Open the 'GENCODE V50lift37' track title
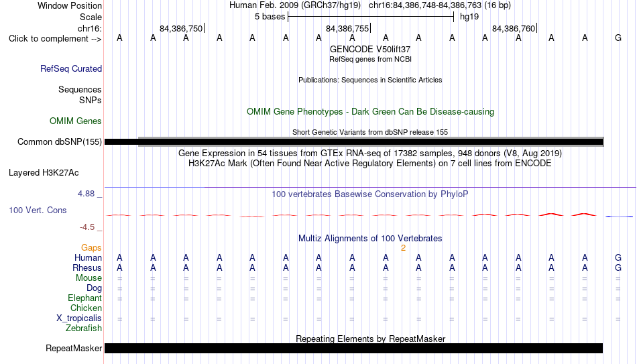The image size is (637, 364). click(x=370, y=49)
